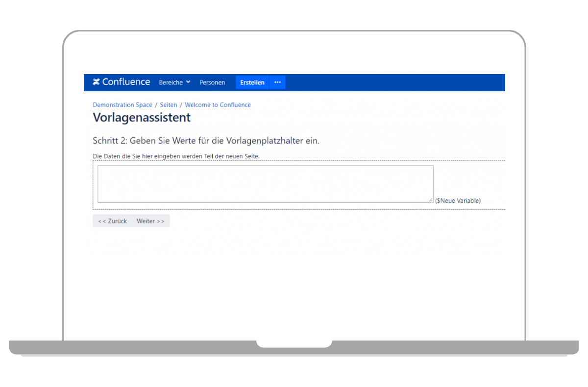
Task: Expand the chevron arrow beside Bereiche
Action: 188,82
